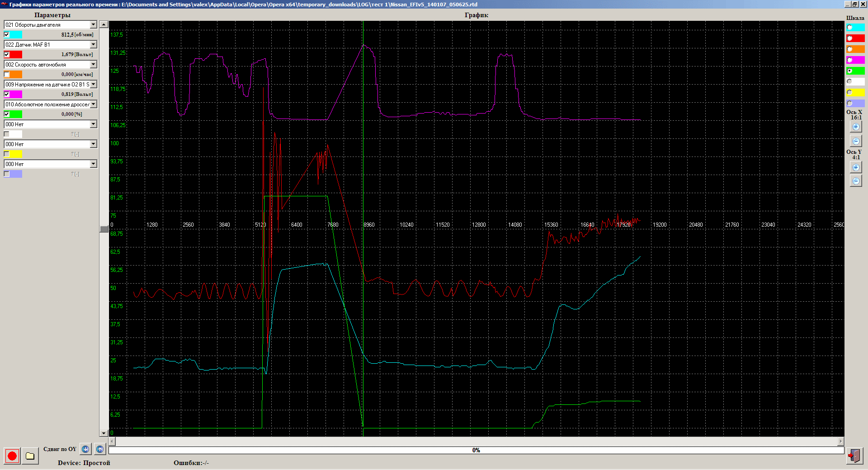Open the '010 Абсолютное положение дросселя' dropdown

coord(94,104)
